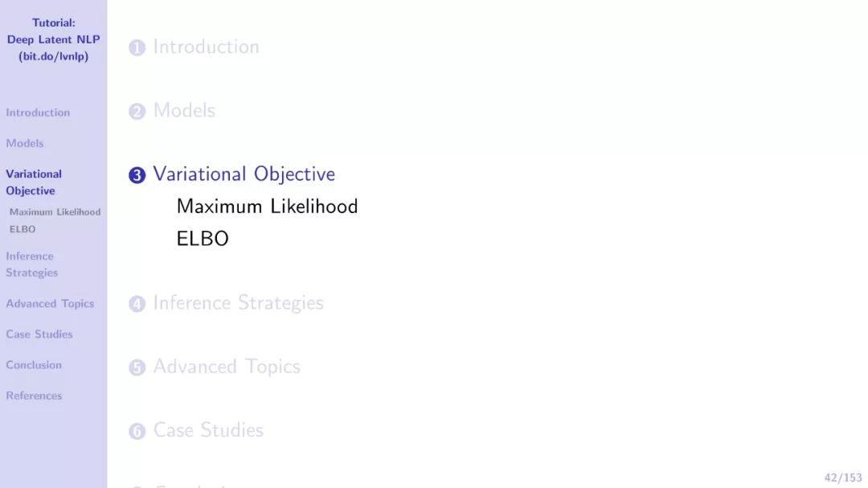Jump to the Models sidebar section
868x488 pixels.
[24, 143]
